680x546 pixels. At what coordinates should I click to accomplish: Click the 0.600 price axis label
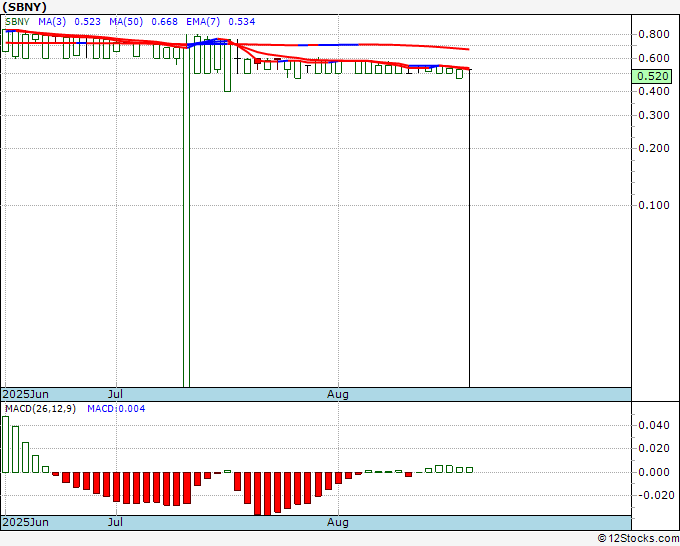tap(654, 58)
